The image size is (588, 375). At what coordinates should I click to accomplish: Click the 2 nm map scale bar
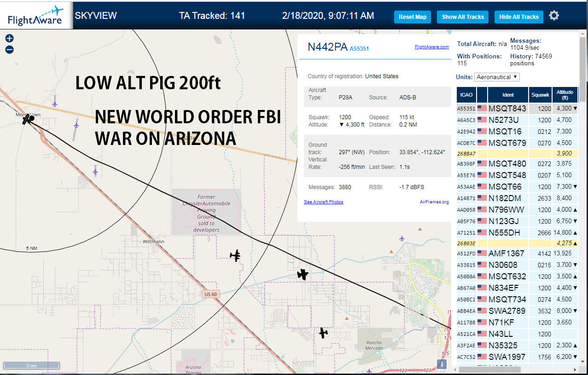[x=31, y=365]
